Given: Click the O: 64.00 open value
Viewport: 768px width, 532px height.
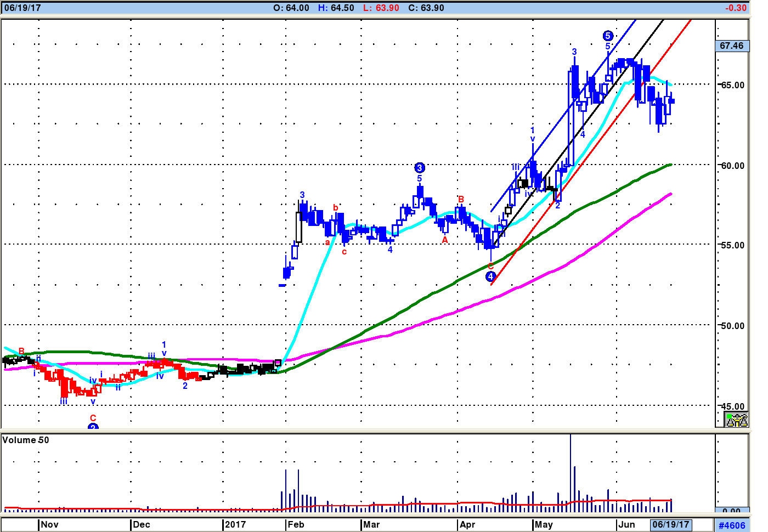Looking at the screenshot, I should coord(291,8).
